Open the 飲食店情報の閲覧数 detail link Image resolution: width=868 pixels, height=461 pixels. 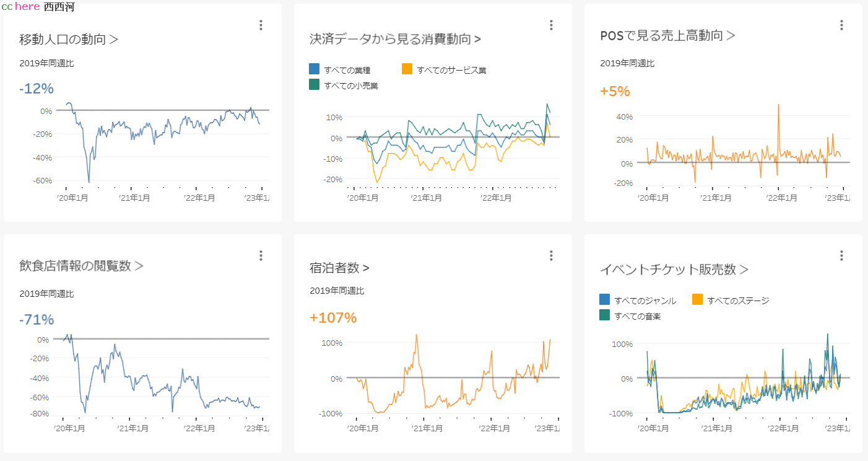coord(81,266)
